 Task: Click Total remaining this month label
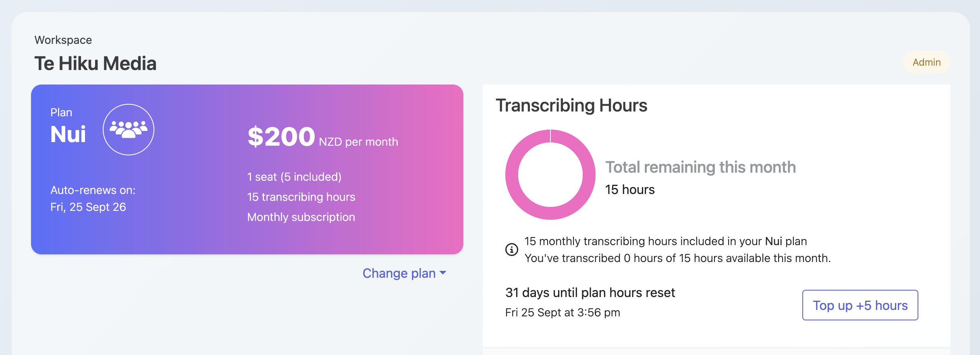pyautogui.click(x=701, y=167)
